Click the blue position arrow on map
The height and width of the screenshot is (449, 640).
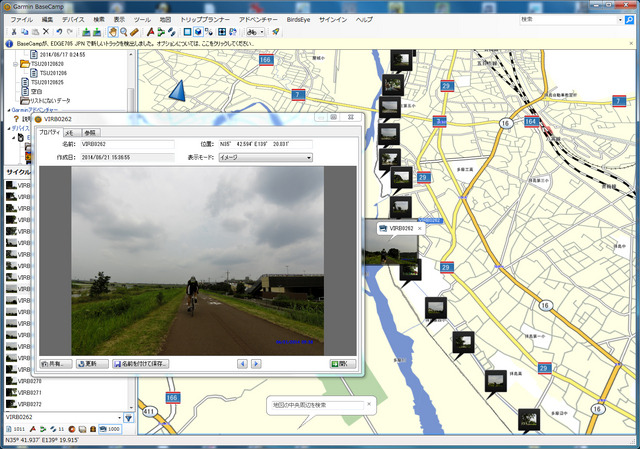(x=178, y=91)
